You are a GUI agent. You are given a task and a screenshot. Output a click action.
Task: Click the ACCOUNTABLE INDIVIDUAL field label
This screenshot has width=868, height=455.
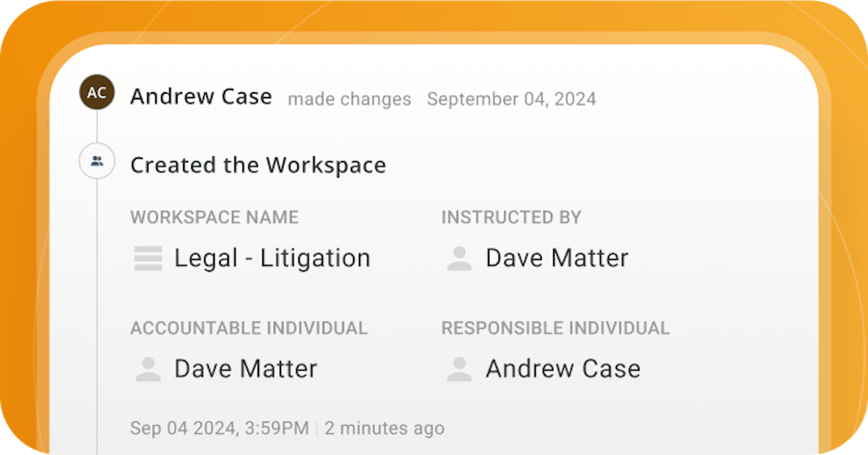(249, 328)
